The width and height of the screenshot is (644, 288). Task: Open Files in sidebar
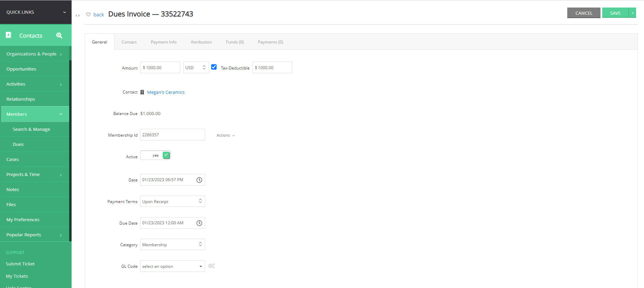tap(35, 204)
